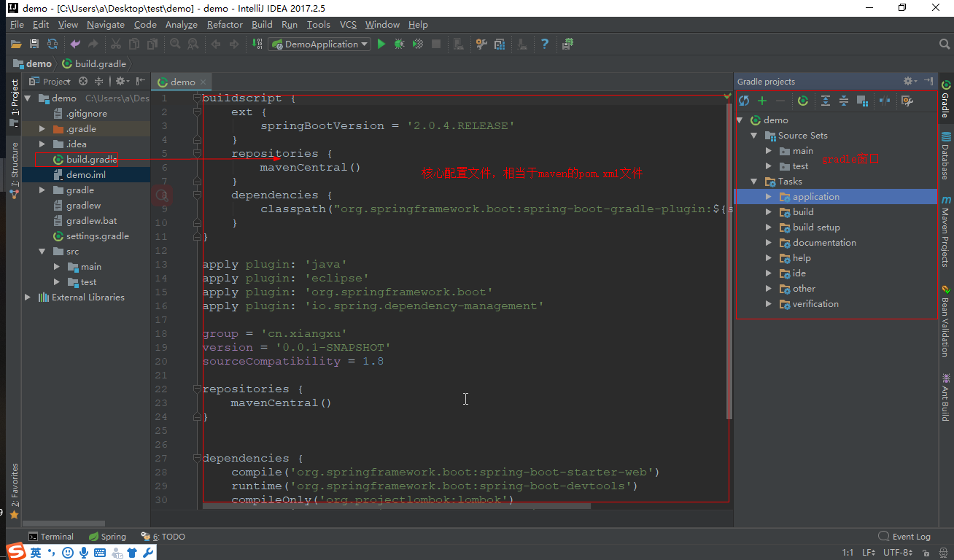Viewport: 954px width, 560px height.
Task: Open the Refactor menu
Action: (x=225, y=25)
